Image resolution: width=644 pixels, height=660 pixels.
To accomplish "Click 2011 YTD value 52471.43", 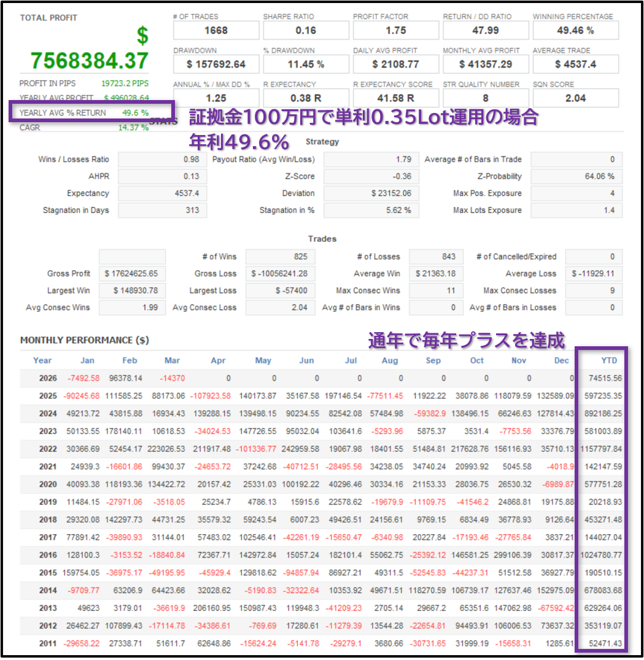I will [x=605, y=643].
